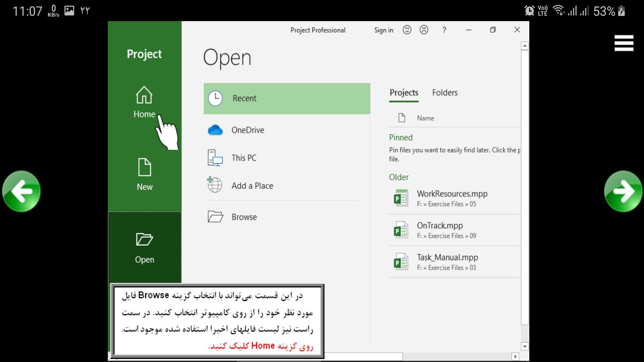Open WorkResources.mpp from Older list
This screenshot has height=362, width=644.
455,198
